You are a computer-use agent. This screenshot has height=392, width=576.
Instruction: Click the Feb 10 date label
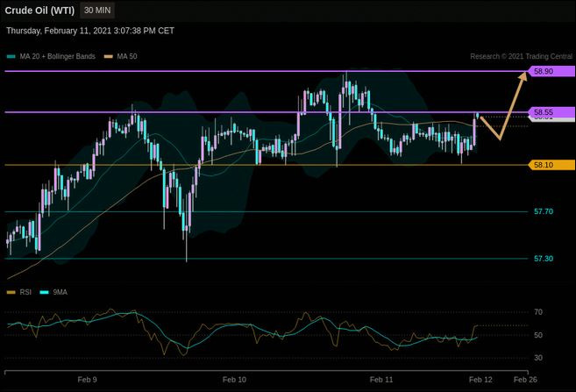(234, 380)
